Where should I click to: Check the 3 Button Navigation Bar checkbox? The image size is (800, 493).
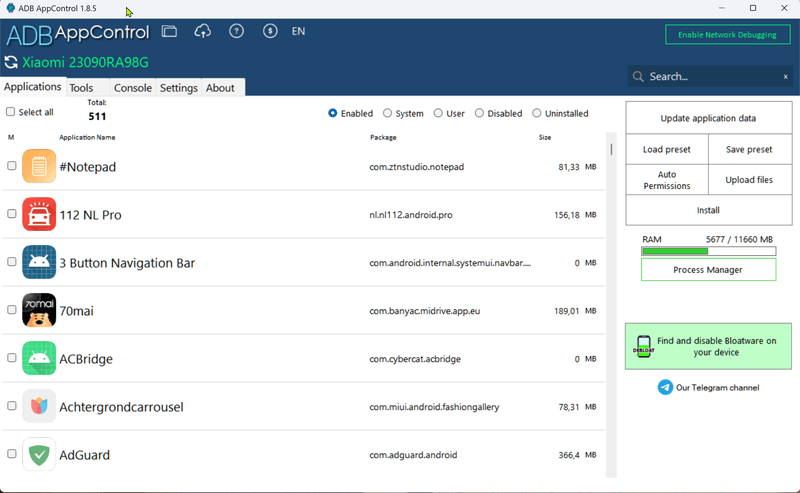pos(12,262)
